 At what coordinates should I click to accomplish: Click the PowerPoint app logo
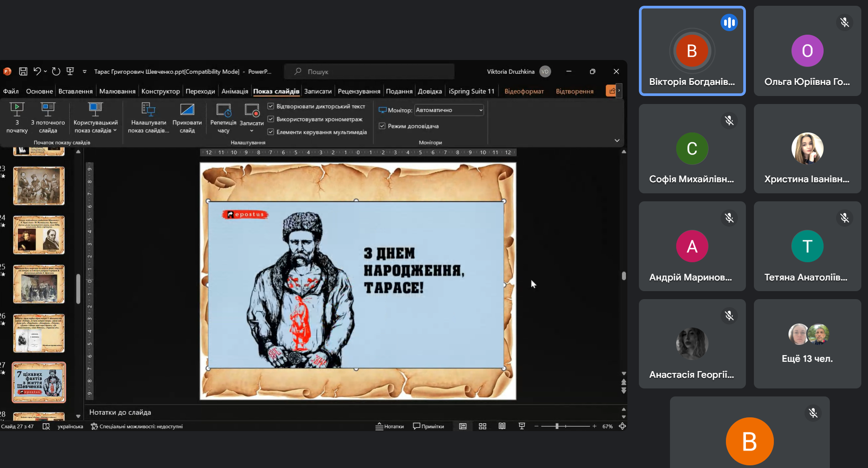tap(7, 72)
